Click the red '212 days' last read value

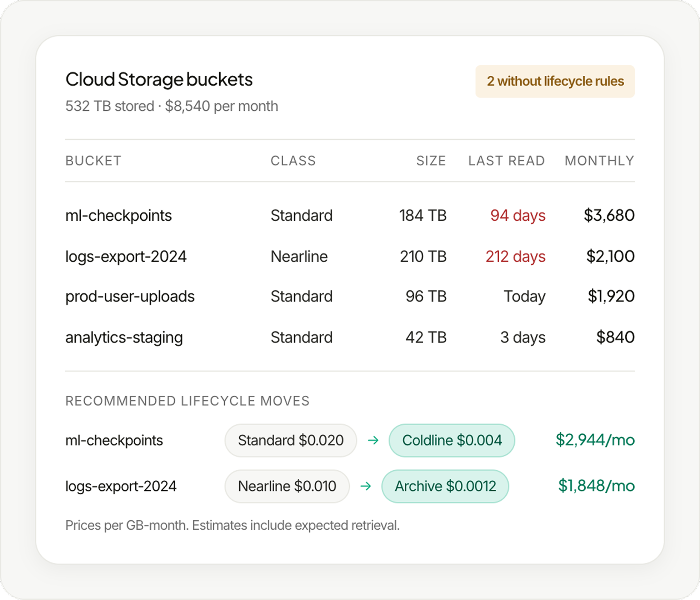(516, 256)
